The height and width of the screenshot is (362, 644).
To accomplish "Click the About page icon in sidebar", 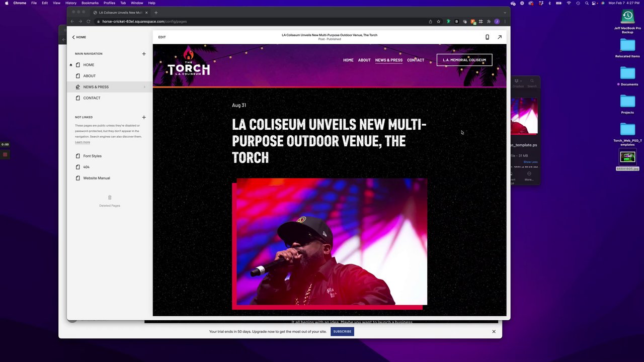I will (x=78, y=76).
